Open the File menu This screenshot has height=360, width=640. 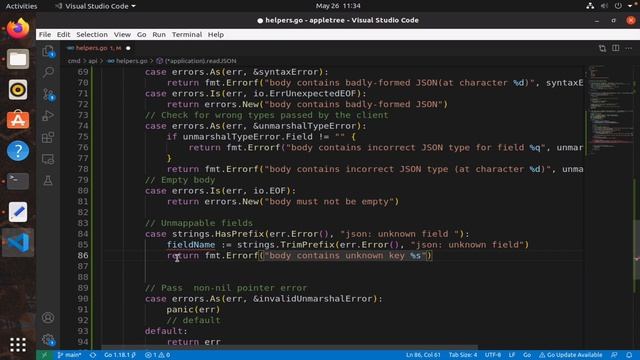[45, 35]
